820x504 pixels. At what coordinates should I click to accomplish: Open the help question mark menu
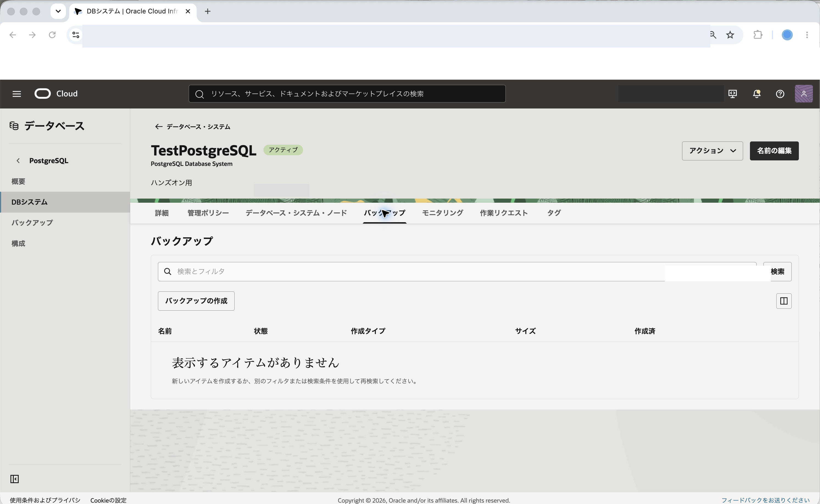(780, 94)
